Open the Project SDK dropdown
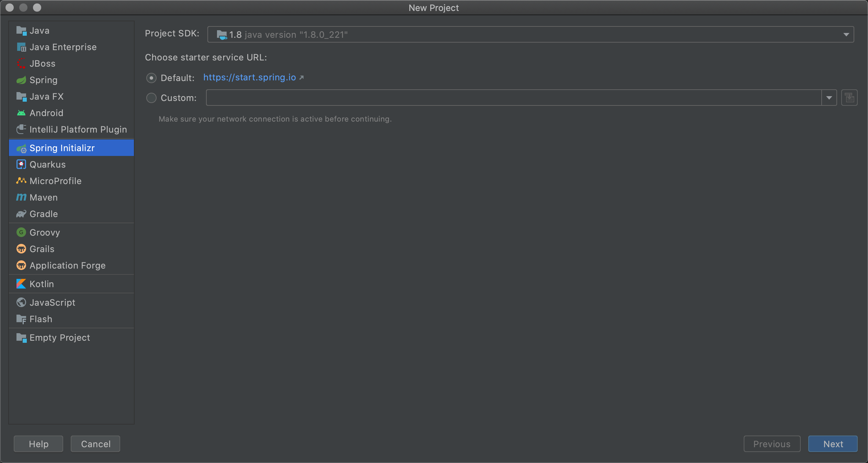Image resolution: width=868 pixels, height=463 pixels. click(x=846, y=34)
